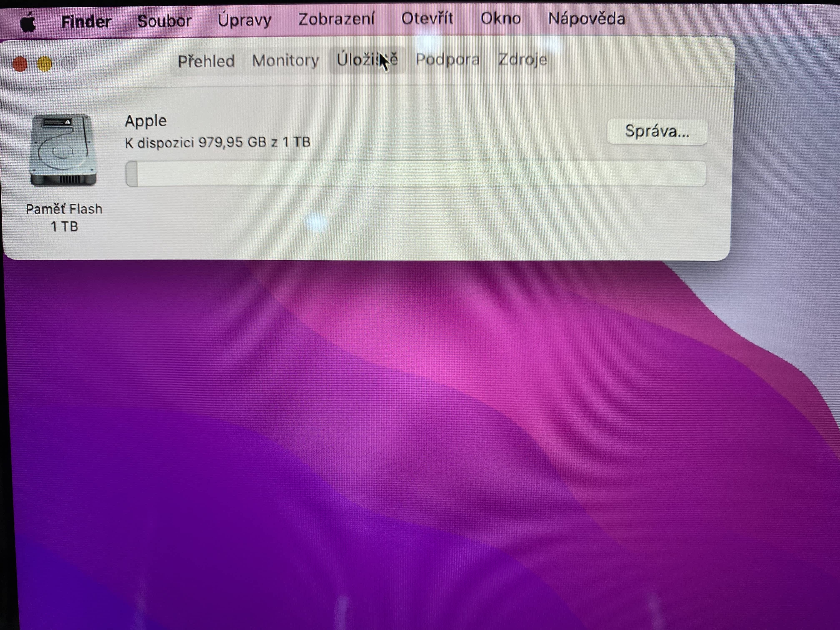Switch to the Zdroje tab
Viewport: 840px width, 630px height.
pos(522,59)
